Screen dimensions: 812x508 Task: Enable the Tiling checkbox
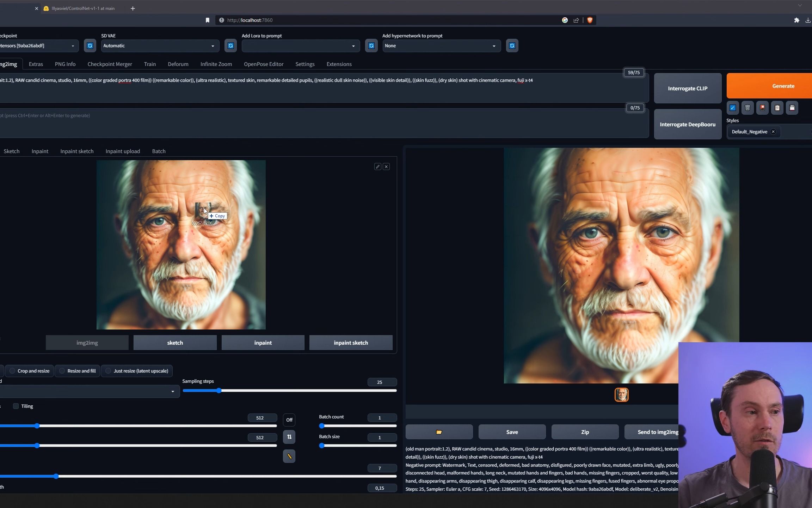[x=16, y=406]
